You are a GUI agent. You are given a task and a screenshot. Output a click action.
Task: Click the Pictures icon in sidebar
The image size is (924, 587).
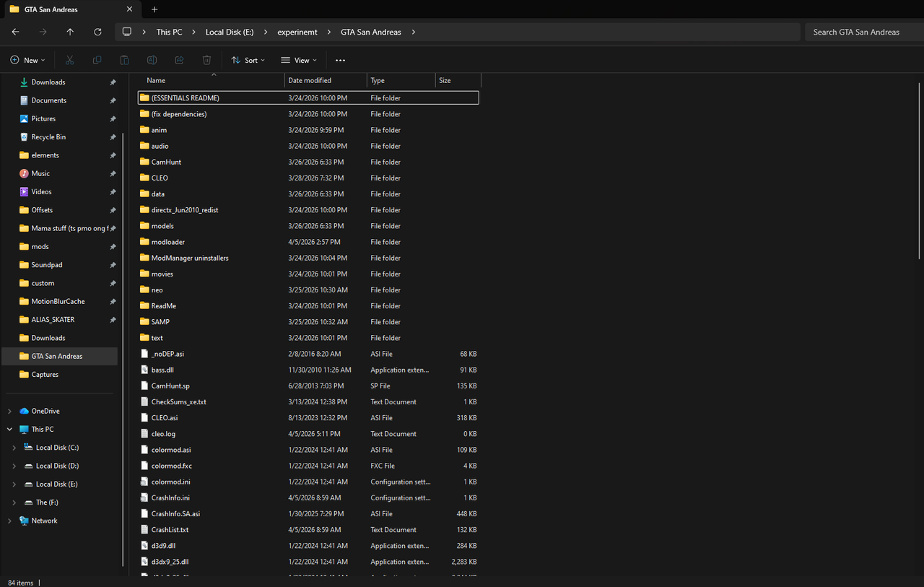click(x=24, y=118)
